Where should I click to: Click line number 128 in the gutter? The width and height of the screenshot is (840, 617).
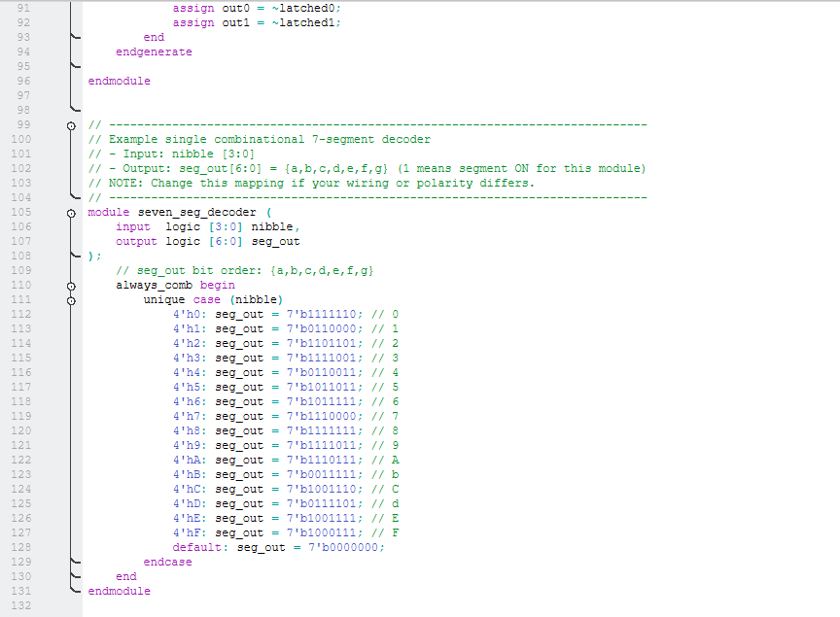click(21, 548)
